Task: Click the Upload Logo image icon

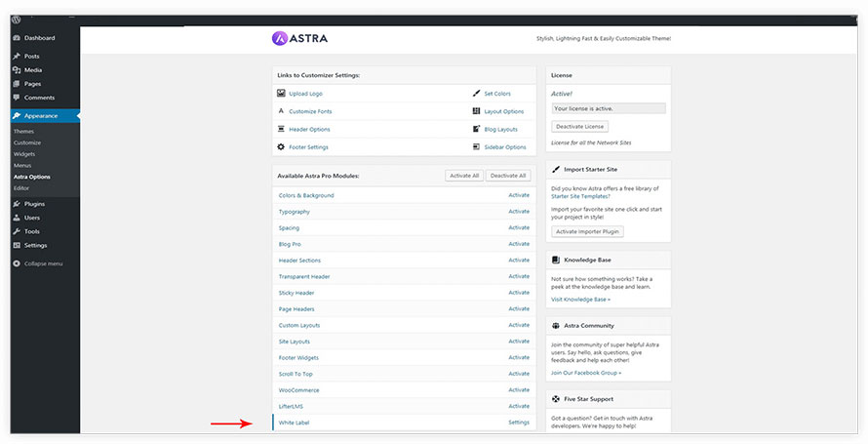Action: tap(281, 93)
